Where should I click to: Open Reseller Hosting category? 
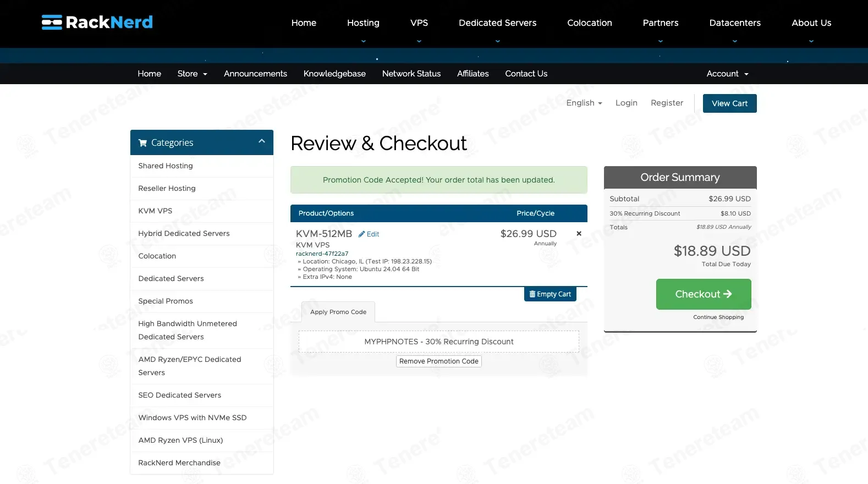pos(202,189)
